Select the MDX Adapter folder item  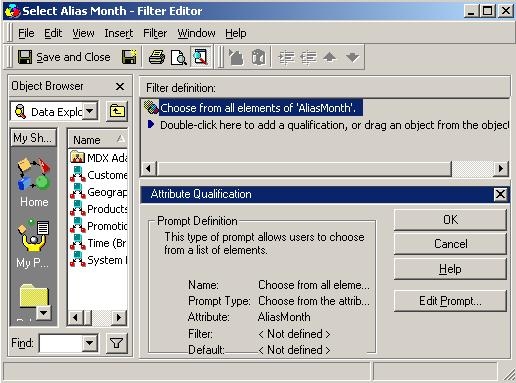click(99, 158)
